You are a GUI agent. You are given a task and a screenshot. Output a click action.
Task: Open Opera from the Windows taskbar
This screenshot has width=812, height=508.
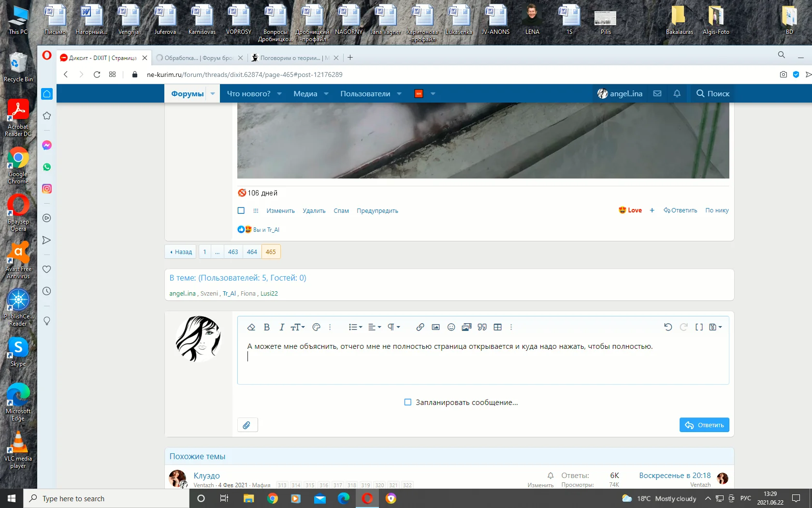[x=367, y=498]
